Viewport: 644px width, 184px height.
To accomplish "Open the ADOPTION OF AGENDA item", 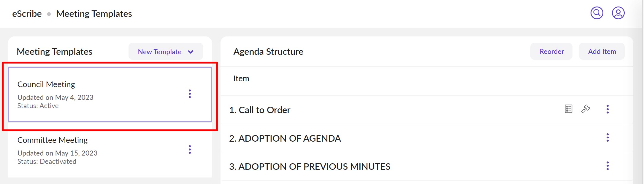I will click(285, 138).
